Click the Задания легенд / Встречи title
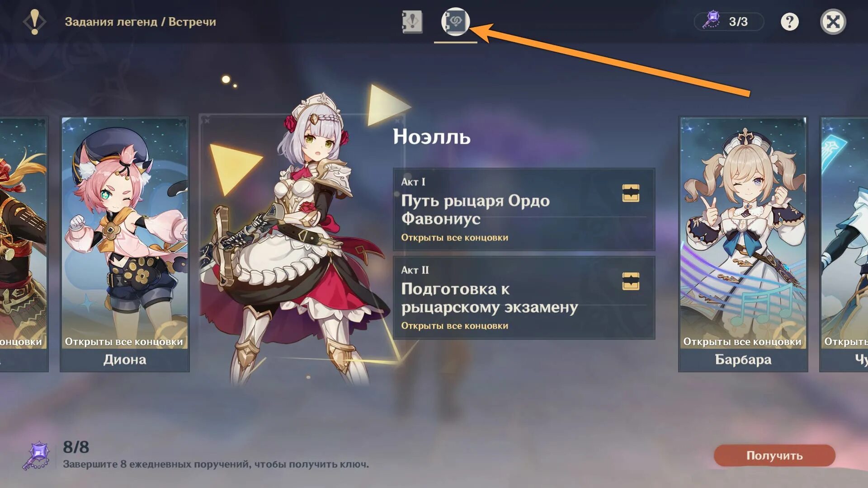The image size is (868, 488). pyautogui.click(x=141, y=22)
